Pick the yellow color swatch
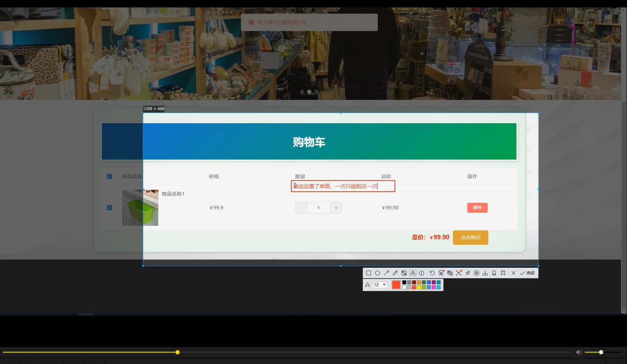 pyautogui.click(x=419, y=286)
